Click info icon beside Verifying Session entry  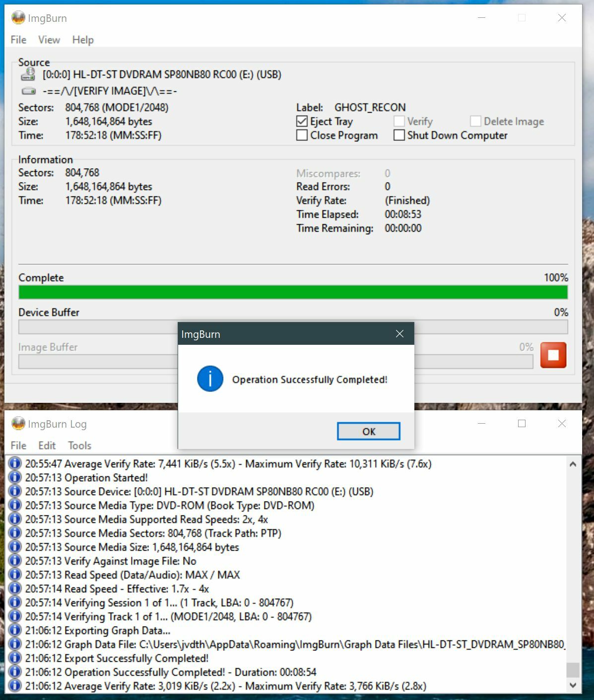[15, 602]
